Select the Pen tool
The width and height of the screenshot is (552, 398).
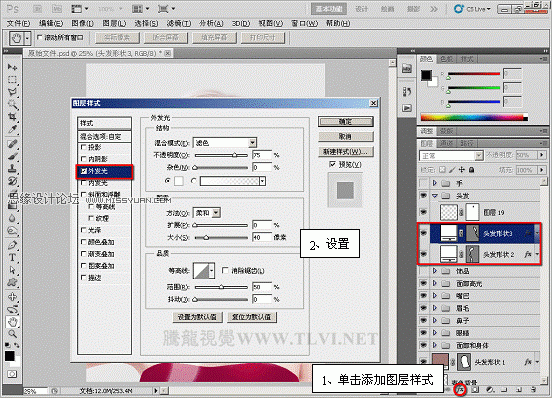(13, 245)
